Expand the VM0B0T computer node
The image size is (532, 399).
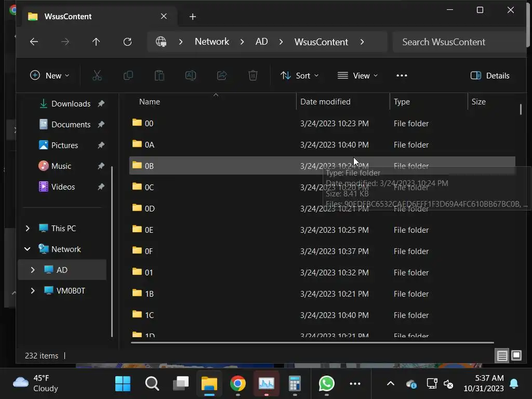tap(33, 290)
